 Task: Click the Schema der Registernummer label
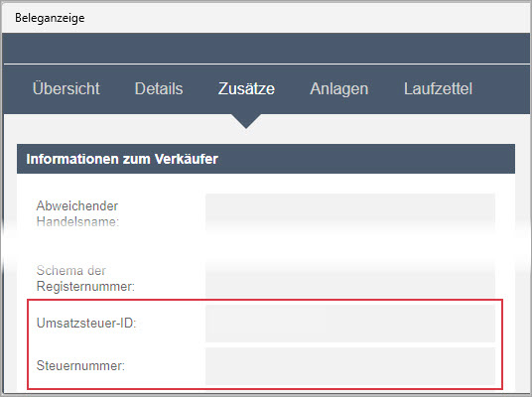pyautogui.click(x=85, y=278)
